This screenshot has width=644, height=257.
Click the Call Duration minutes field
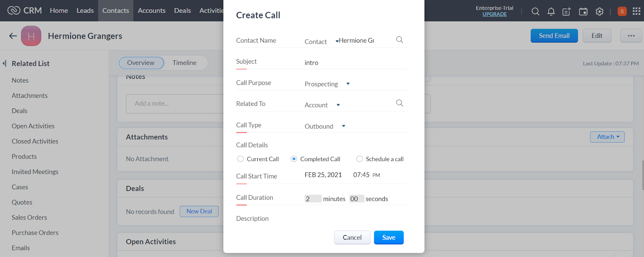click(x=313, y=198)
